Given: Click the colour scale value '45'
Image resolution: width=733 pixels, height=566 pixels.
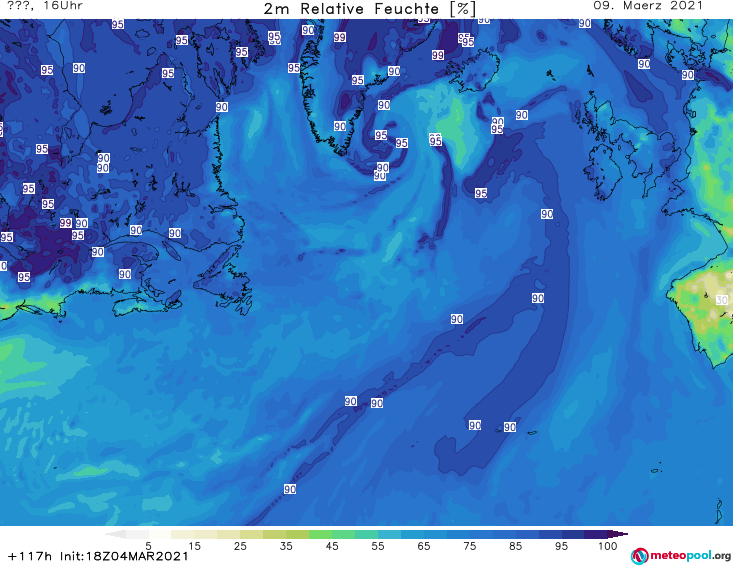Looking at the screenshot, I should pos(332,545).
